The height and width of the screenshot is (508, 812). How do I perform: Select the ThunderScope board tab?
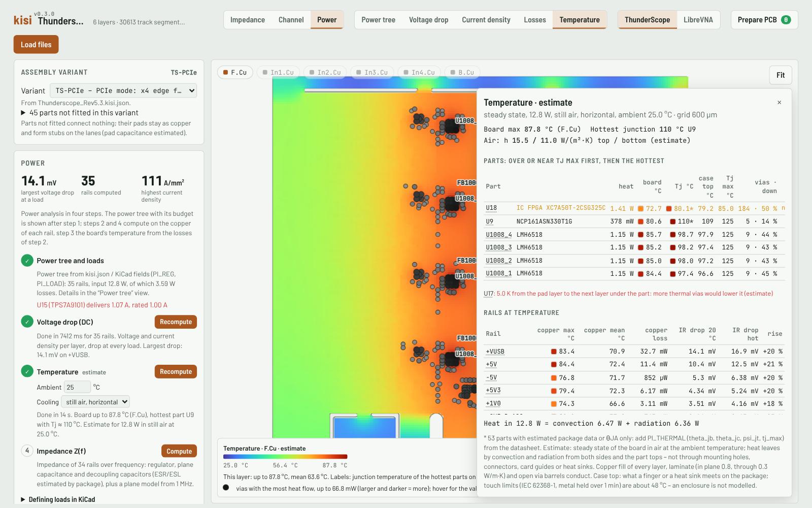pos(647,20)
